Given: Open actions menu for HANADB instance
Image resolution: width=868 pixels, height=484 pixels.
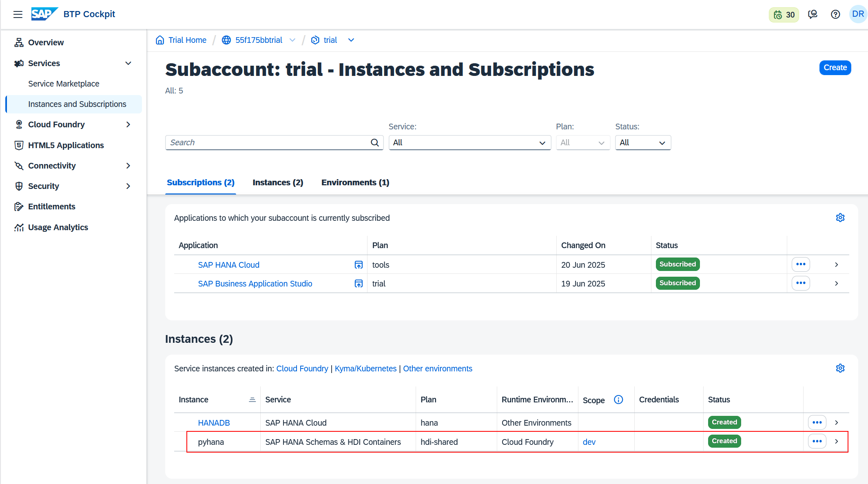Looking at the screenshot, I should 817,422.
